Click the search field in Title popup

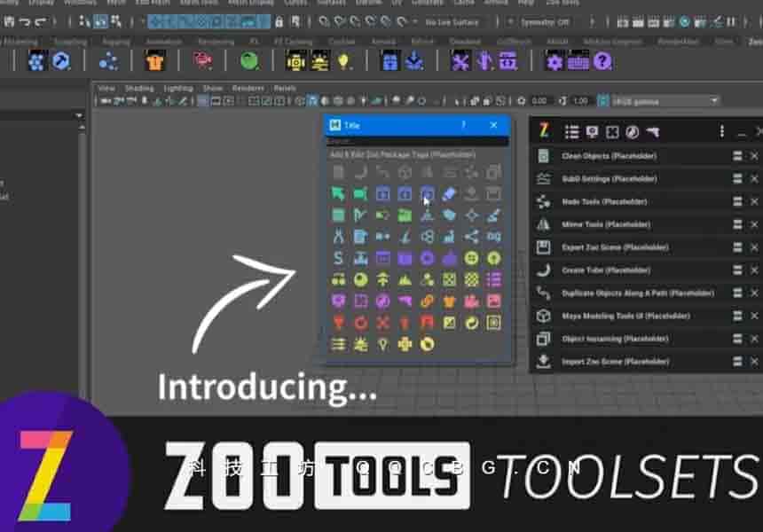417,142
